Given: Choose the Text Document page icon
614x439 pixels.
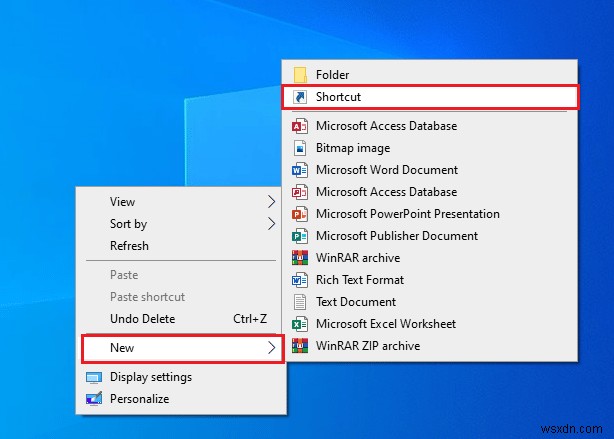Looking at the screenshot, I should click(300, 302).
